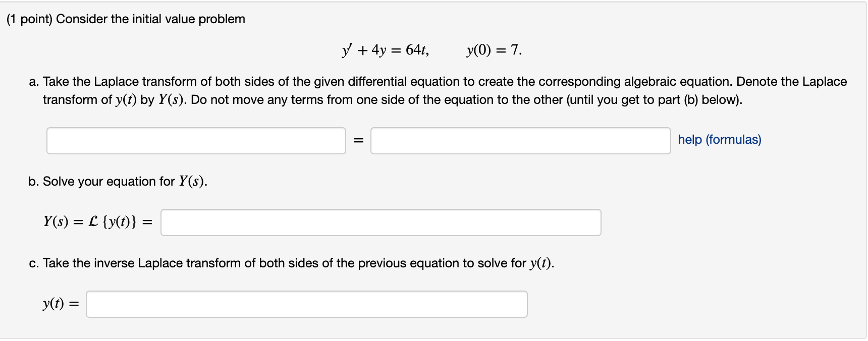Image resolution: width=868 pixels, height=341 pixels.
Task: Activate the first blank before the equals sign
Action: 196,140
